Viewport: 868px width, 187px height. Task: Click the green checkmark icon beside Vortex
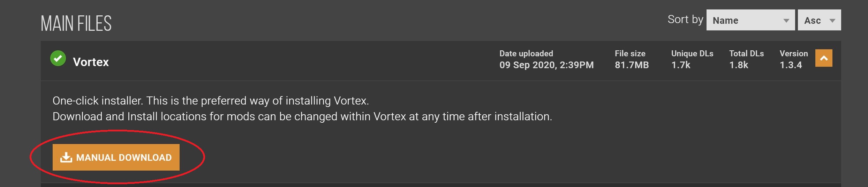(58, 58)
